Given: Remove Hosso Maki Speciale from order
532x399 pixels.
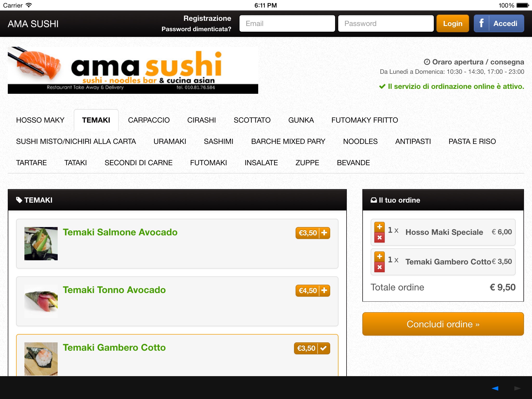Looking at the screenshot, I should pos(379,237).
